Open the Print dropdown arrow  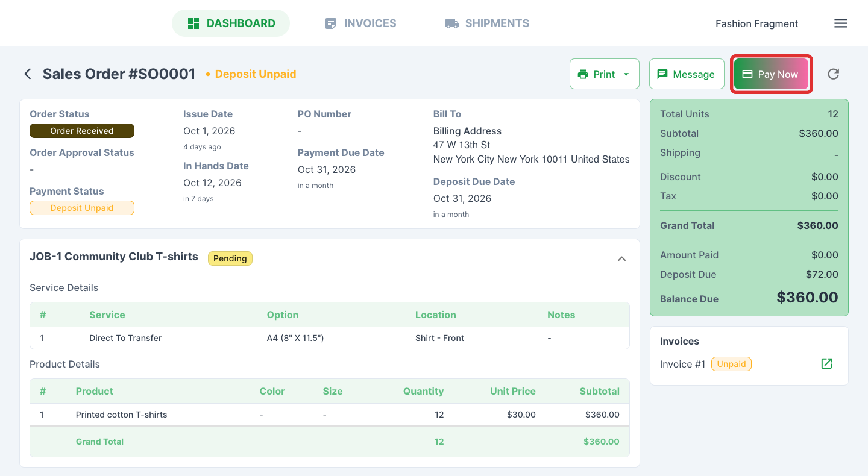coord(626,74)
